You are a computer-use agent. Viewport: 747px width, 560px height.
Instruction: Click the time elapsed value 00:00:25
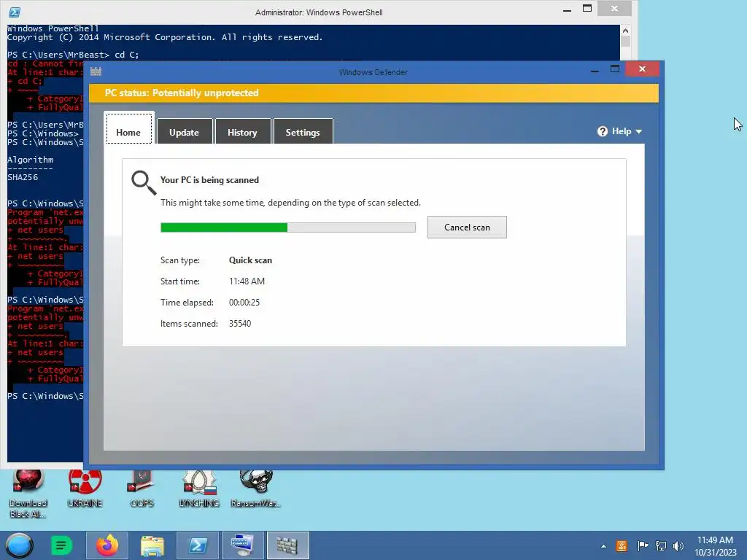[x=244, y=303]
